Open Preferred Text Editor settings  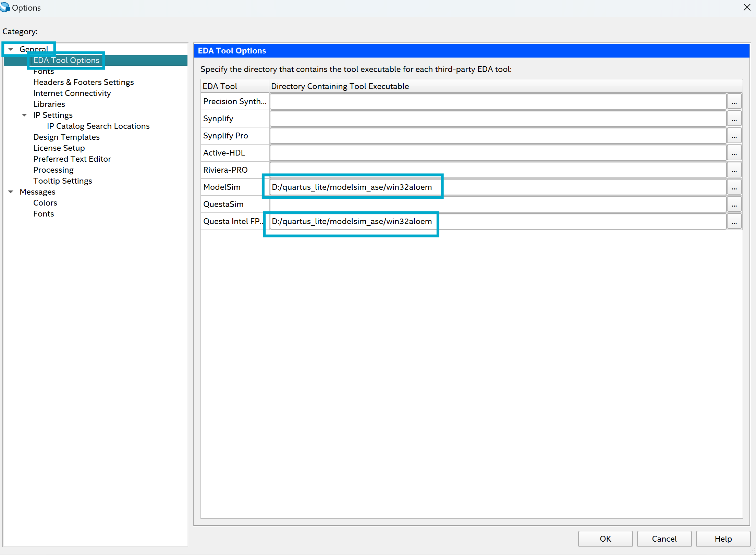[x=72, y=159]
